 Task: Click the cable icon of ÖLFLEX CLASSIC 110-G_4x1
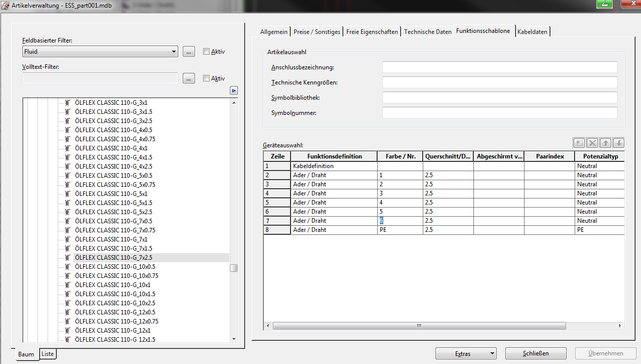(67, 148)
